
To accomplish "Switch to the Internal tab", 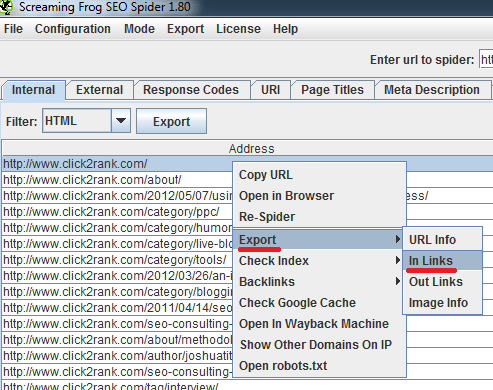I will [x=33, y=90].
